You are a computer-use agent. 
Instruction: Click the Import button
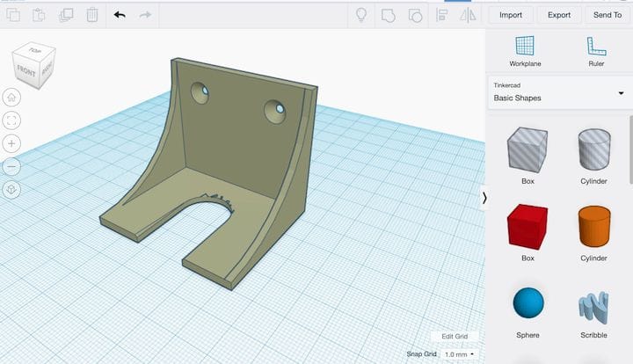[x=510, y=15]
